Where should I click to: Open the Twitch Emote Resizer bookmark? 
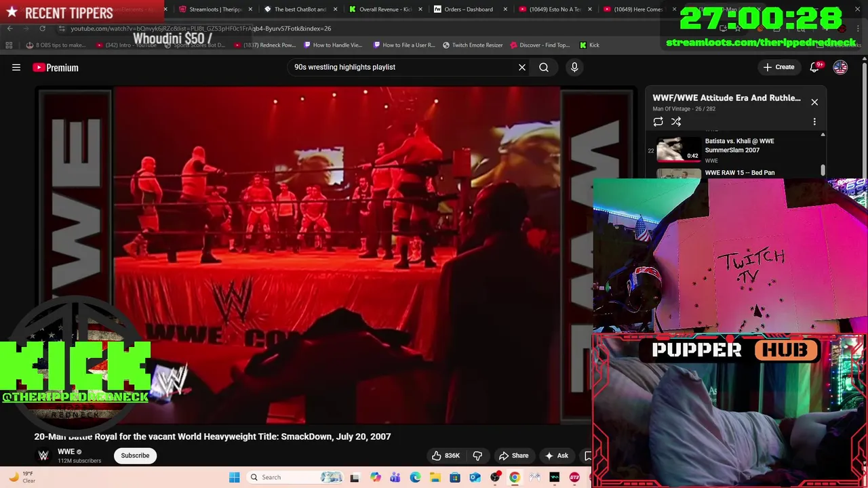coord(473,45)
